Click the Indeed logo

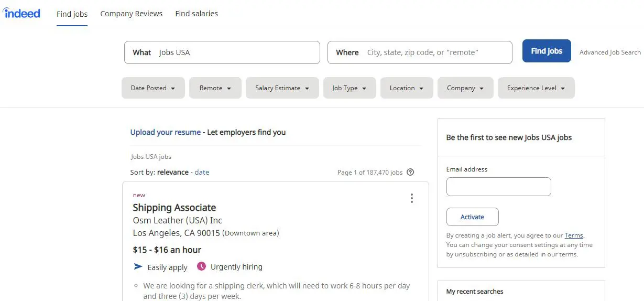coord(21,13)
